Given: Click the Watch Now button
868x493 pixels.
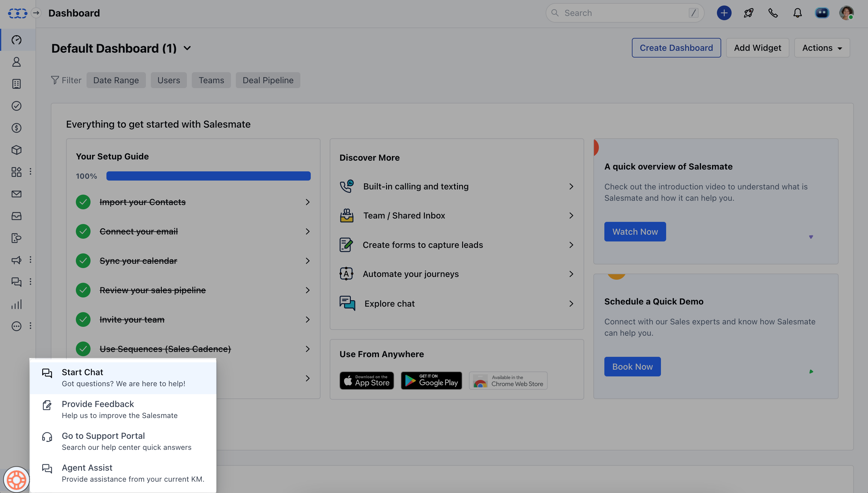Looking at the screenshot, I should (635, 232).
